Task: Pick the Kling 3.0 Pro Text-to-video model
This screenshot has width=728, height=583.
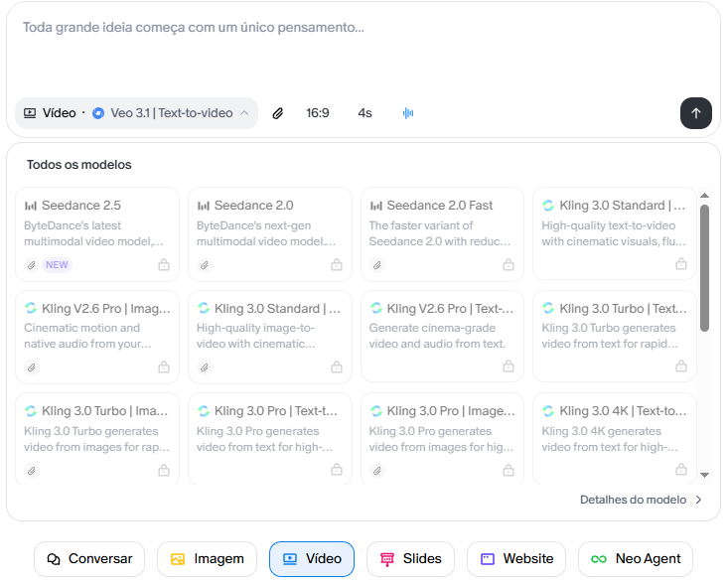Action: [270, 439]
